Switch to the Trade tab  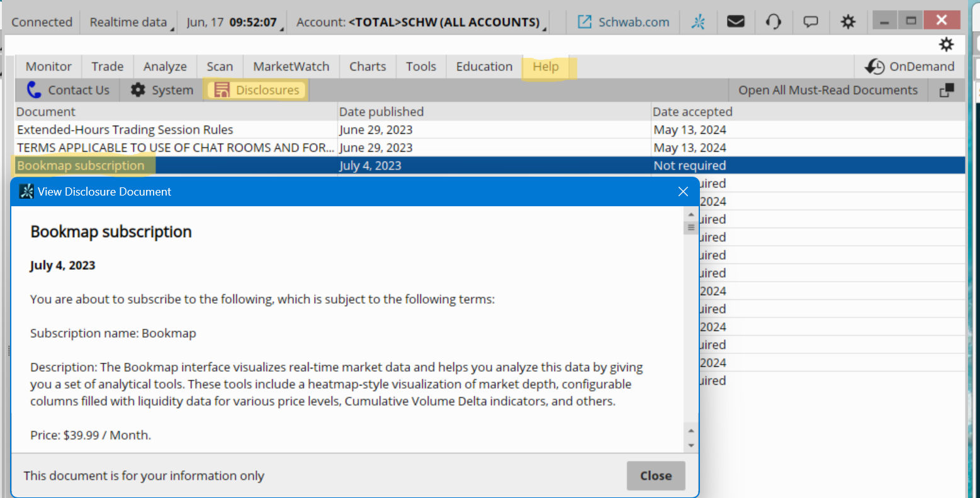[x=107, y=67]
